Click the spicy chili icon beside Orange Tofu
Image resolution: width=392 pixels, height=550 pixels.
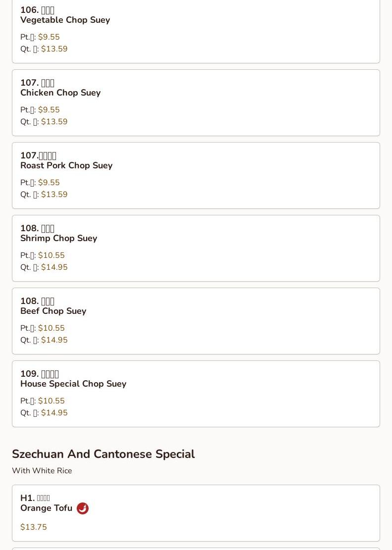coord(83,508)
